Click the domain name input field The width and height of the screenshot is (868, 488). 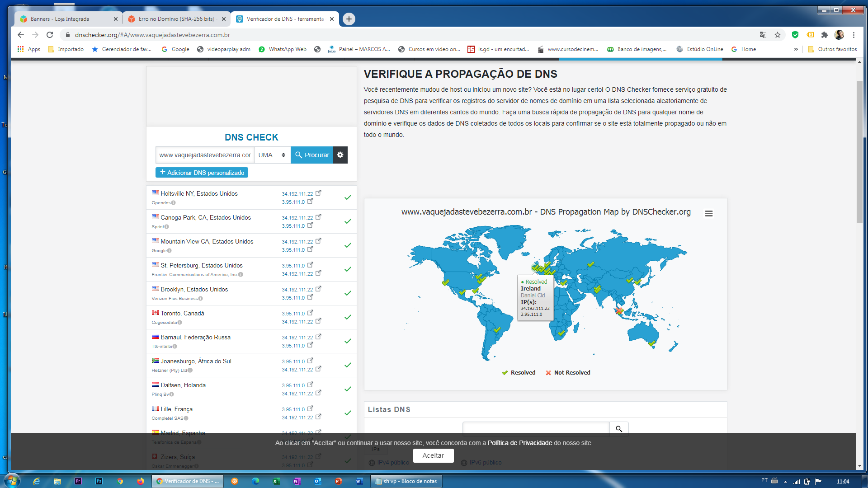[x=205, y=155]
